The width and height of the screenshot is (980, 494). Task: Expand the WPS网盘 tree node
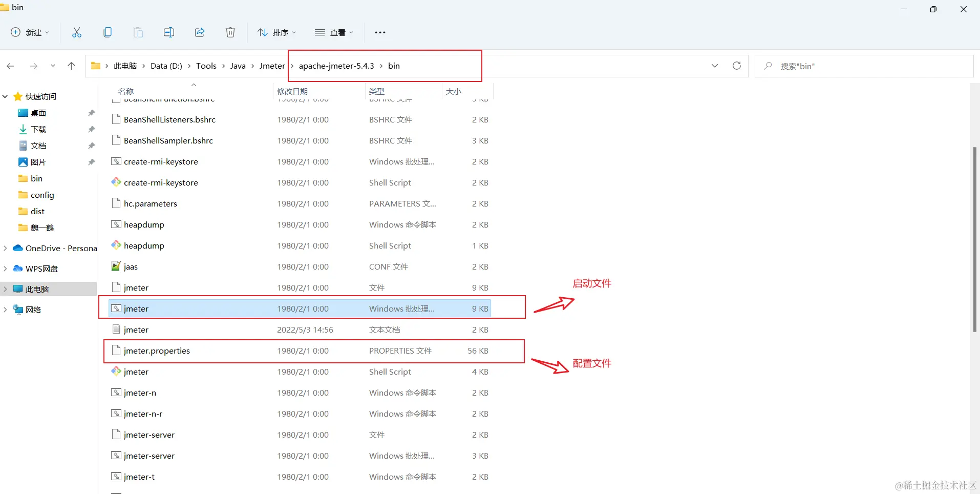tap(5, 269)
